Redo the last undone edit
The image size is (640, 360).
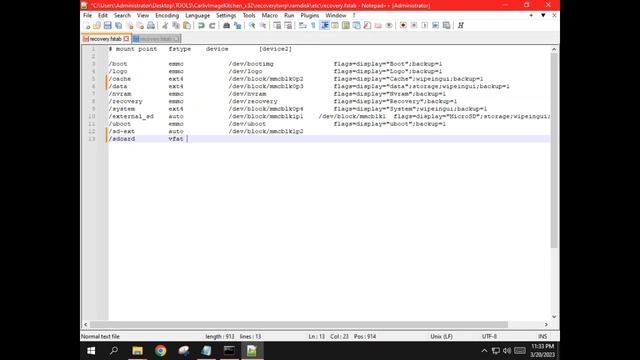[212, 25]
